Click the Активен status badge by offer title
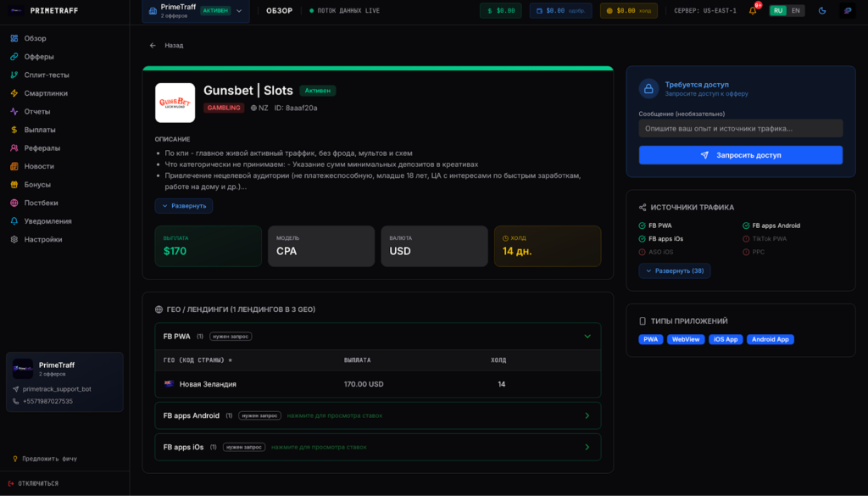This screenshot has height=496, width=868. pos(318,90)
